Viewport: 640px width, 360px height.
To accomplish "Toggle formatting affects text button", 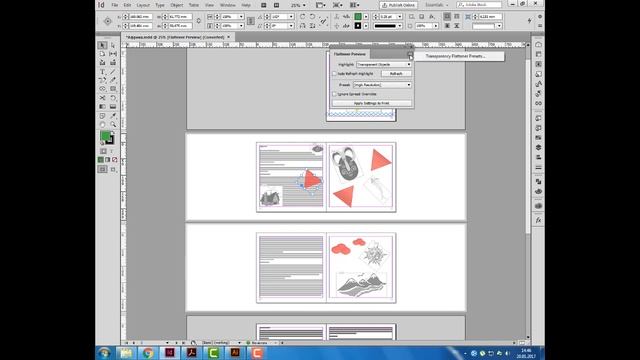I will point(111,151).
